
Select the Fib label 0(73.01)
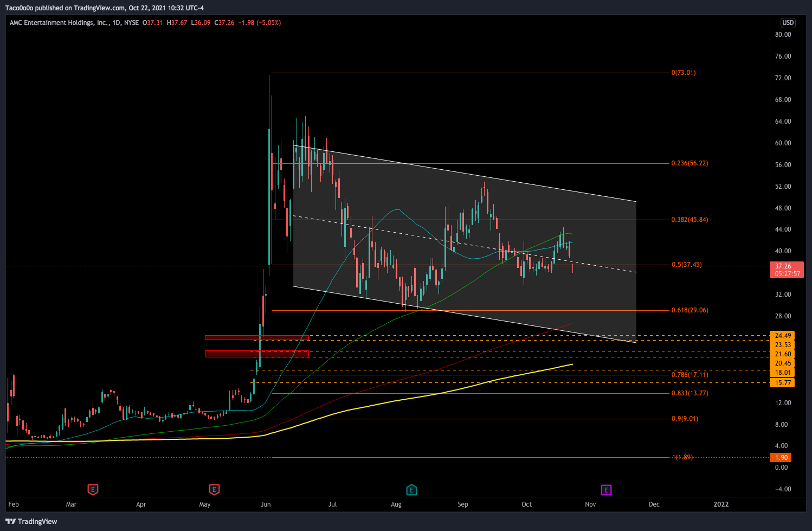click(x=684, y=73)
